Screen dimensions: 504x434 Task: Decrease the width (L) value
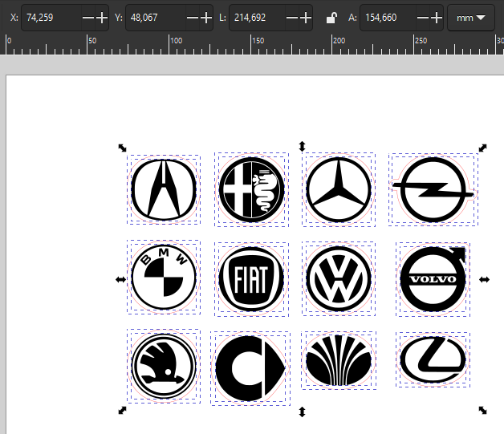pyautogui.click(x=292, y=18)
